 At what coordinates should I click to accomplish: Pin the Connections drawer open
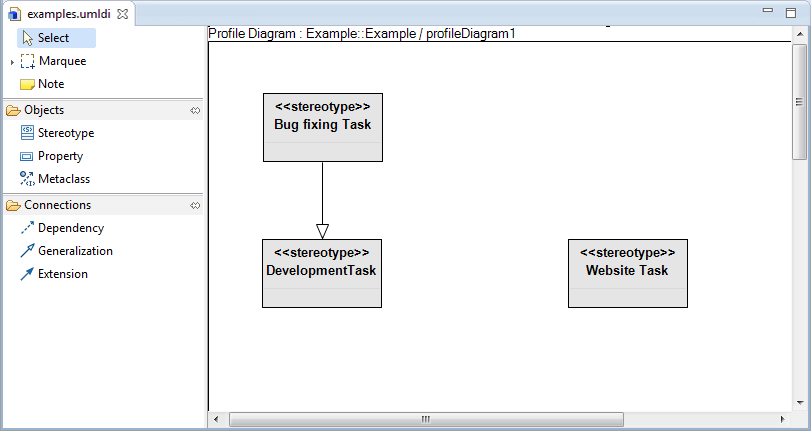(195, 205)
